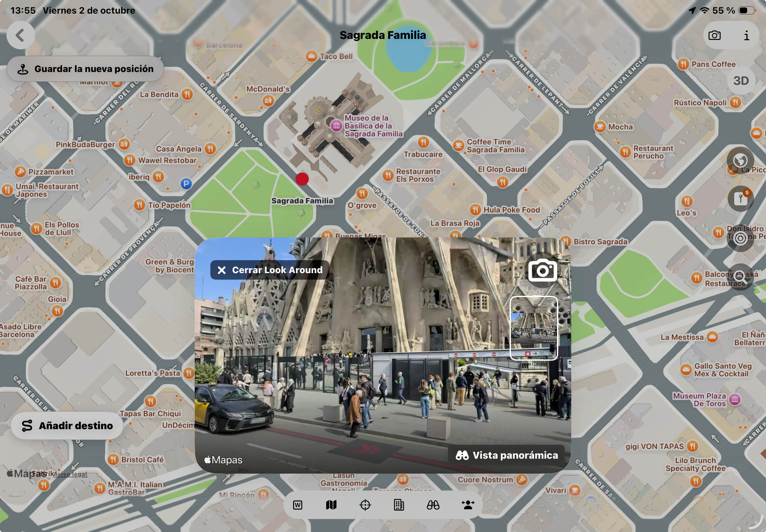Image resolution: width=766 pixels, height=532 pixels.
Task: Tap the Loretta's Pasta label
Action: click(153, 373)
